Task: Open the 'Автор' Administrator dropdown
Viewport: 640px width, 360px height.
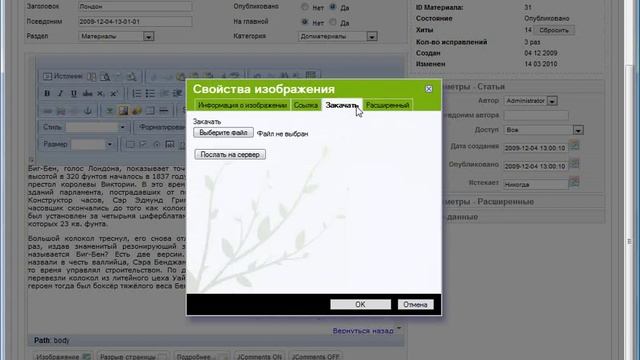Action: (531, 101)
